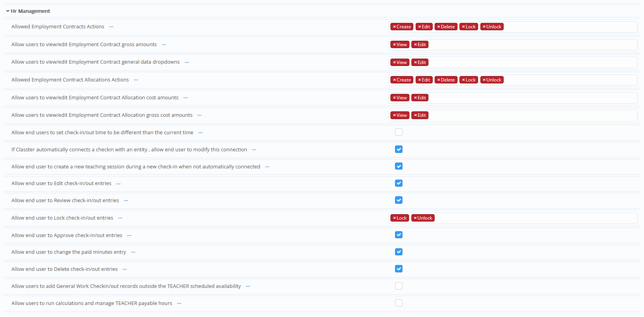The width and height of the screenshot is (644, 317).
Task: Enable setting check-in/out time different than current
Action: (399, 132)
